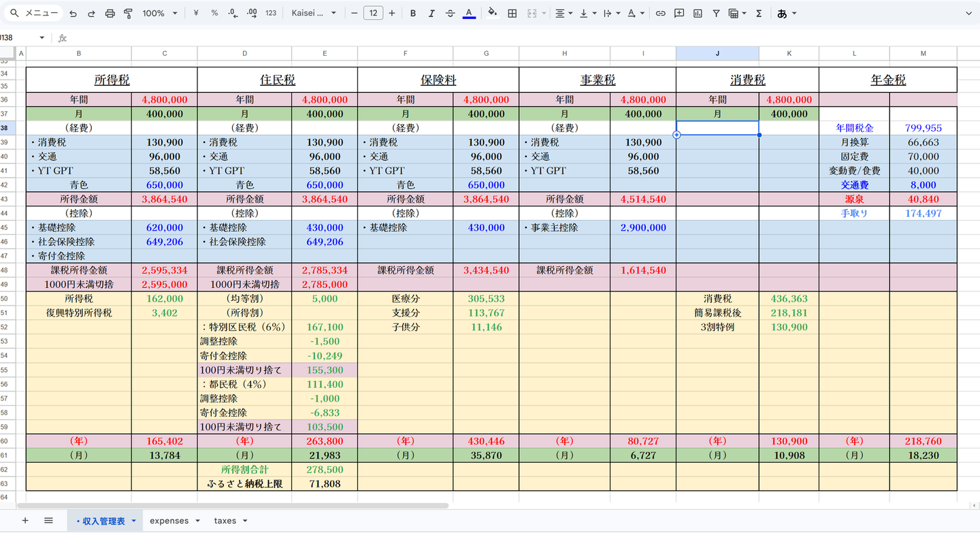The image size is (980, 533).
Task: Open the あ input tools button
Action: (x=786, y=13)
